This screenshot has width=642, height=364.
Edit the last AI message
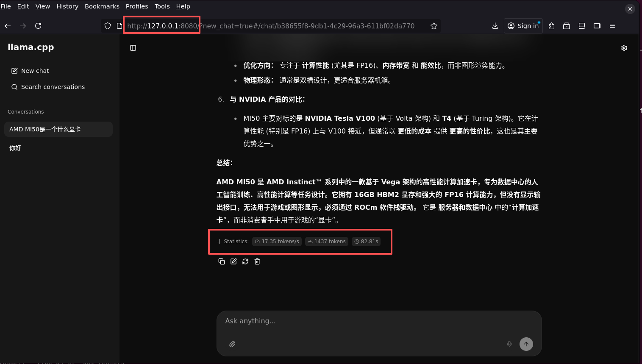click(x=233, y=261)
